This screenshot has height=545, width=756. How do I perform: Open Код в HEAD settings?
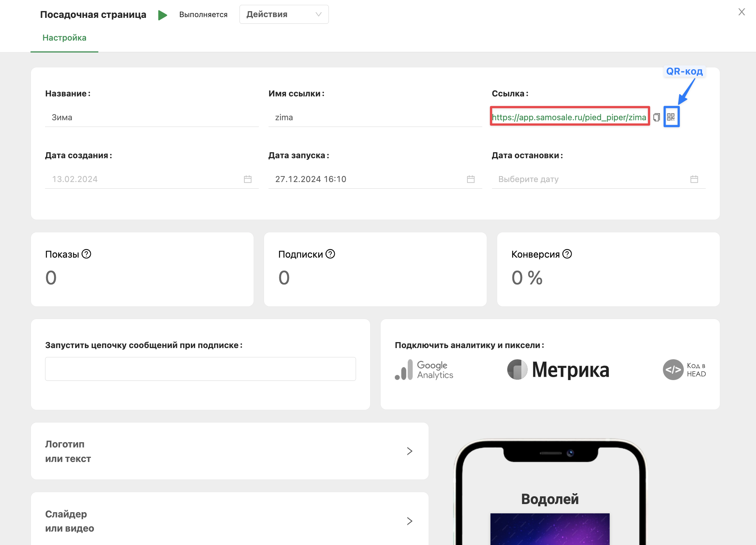pos(684,370)
